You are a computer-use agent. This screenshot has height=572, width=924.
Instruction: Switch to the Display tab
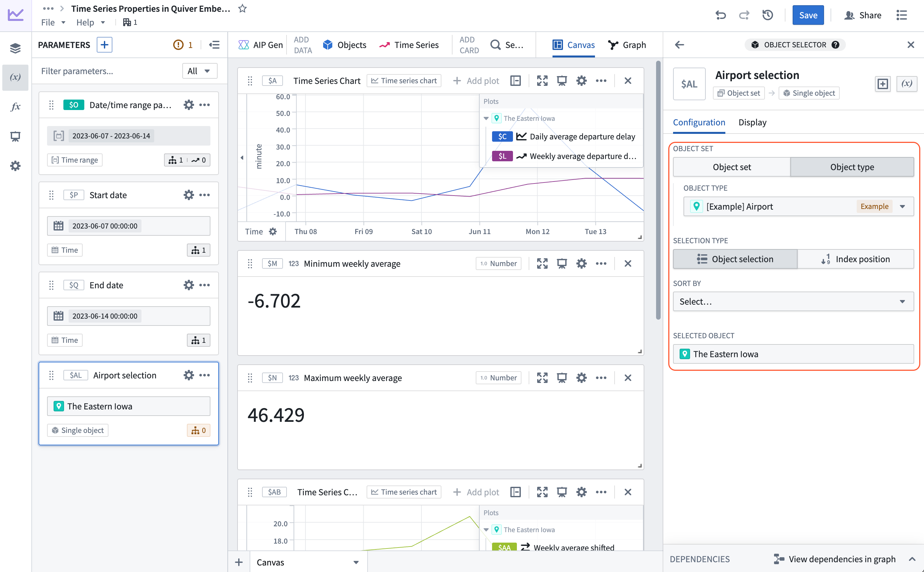click(752, 122)
